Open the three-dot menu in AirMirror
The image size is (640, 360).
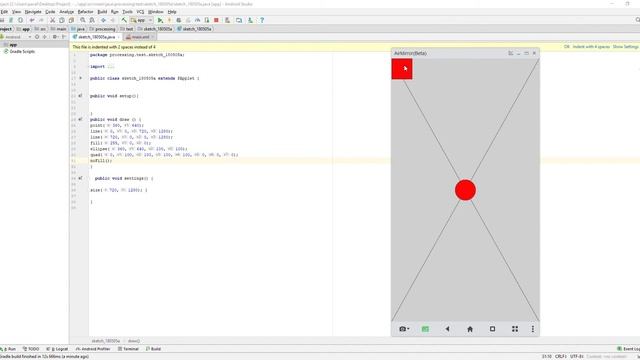(533, 329)
